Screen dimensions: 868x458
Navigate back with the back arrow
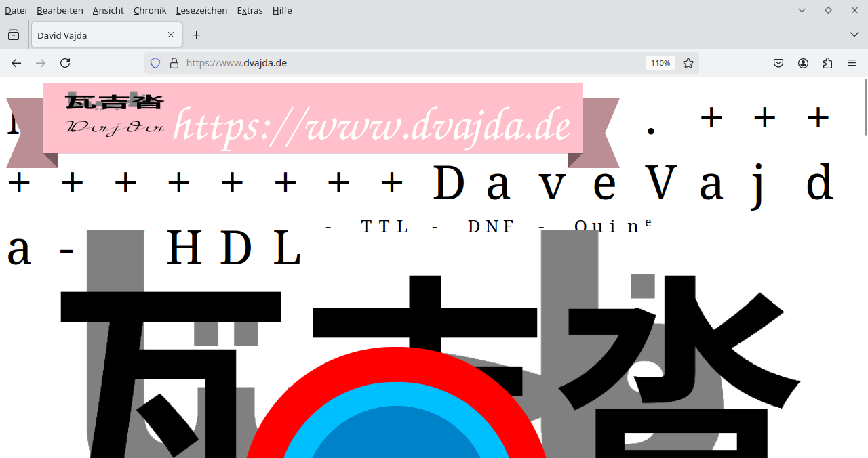click(16, 62)
